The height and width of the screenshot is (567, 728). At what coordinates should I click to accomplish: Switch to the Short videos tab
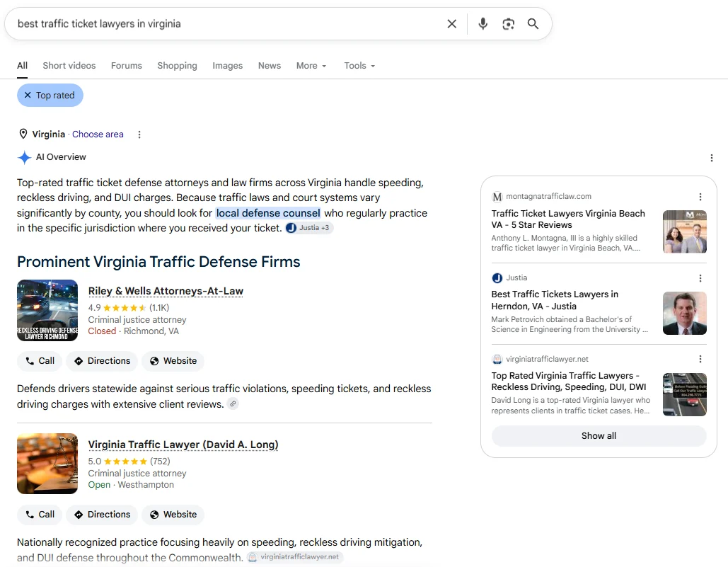click(x=69, y=65)
